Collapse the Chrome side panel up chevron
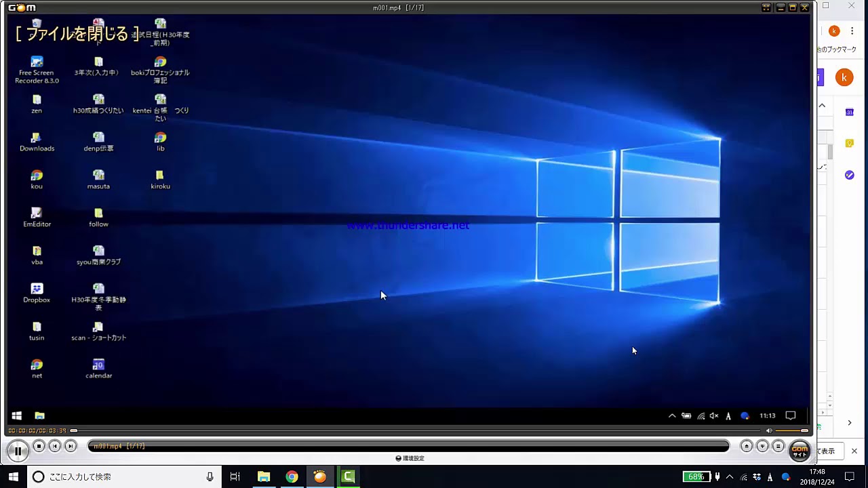868x488 pixels. tap(822, 106)
